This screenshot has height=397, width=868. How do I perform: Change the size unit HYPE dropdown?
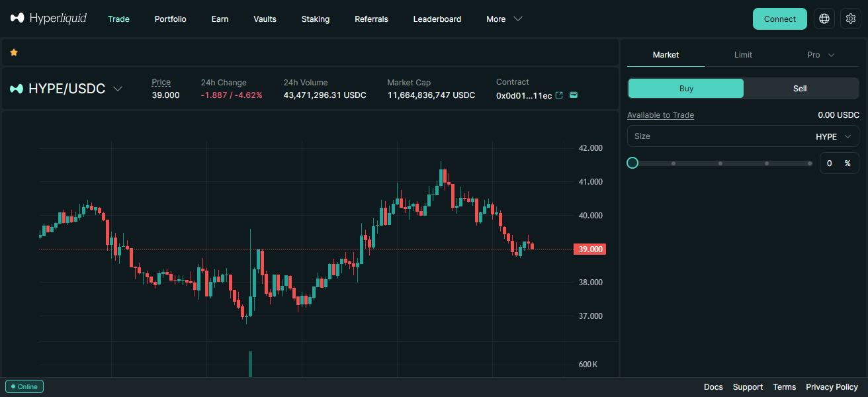pyautogui.click(x=833, y=136)
